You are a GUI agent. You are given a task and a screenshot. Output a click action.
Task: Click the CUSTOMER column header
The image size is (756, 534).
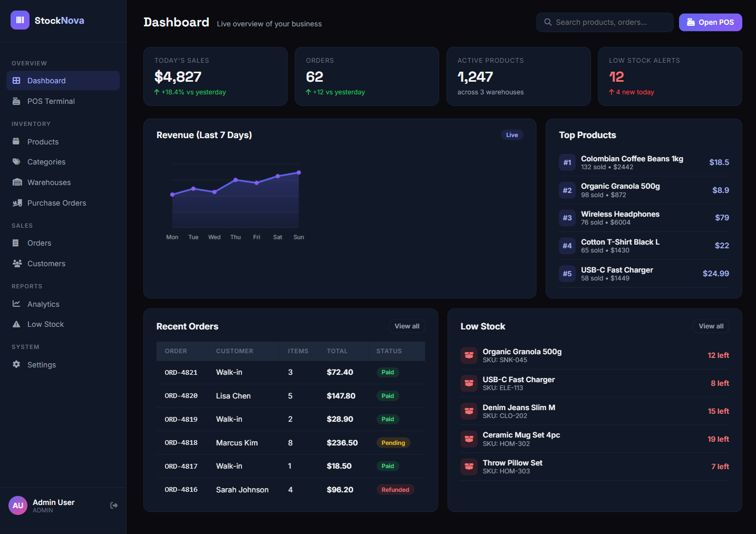click(235, 351)
